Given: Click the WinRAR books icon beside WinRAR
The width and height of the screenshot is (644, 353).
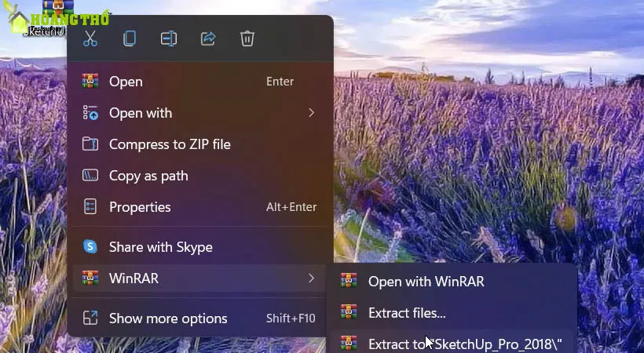Looking at the screenshot, I should coord(90,278).
